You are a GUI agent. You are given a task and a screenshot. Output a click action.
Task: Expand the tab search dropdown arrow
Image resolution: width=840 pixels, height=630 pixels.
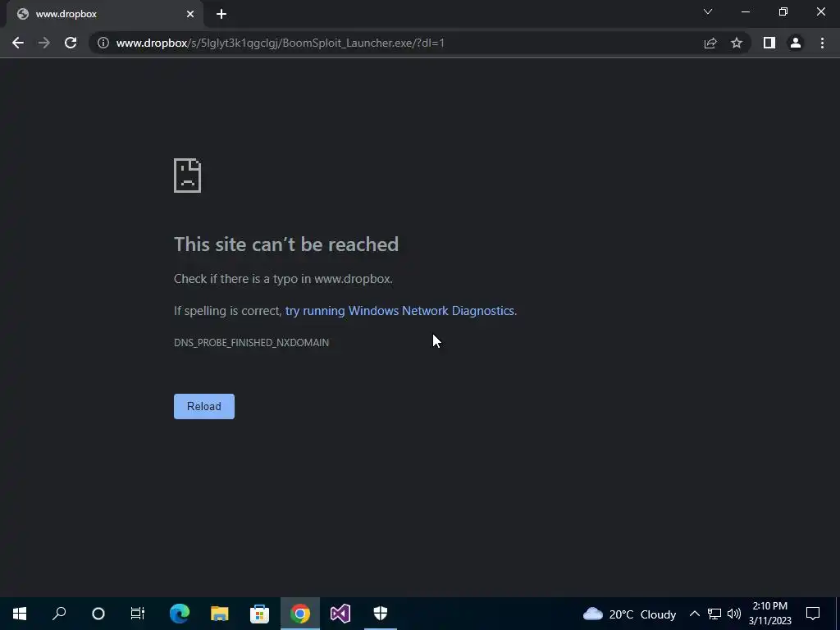point(708,11)
